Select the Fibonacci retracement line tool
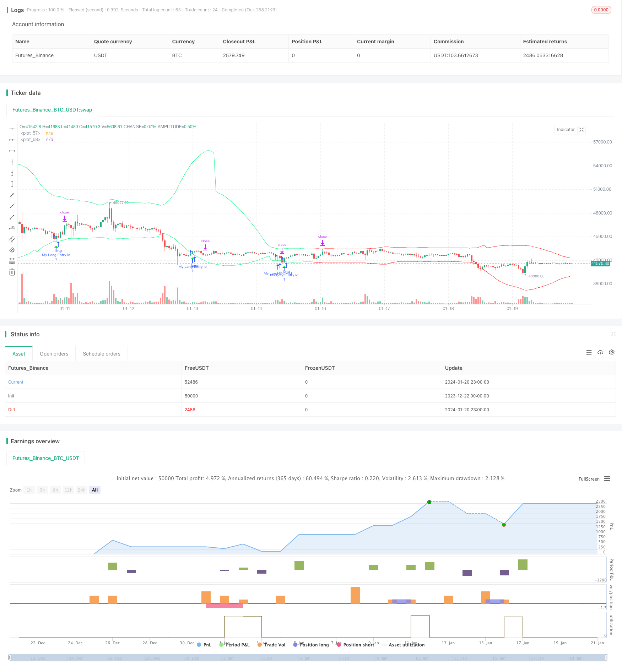Screen dimensions: 622x672 (x=12, y=261)
